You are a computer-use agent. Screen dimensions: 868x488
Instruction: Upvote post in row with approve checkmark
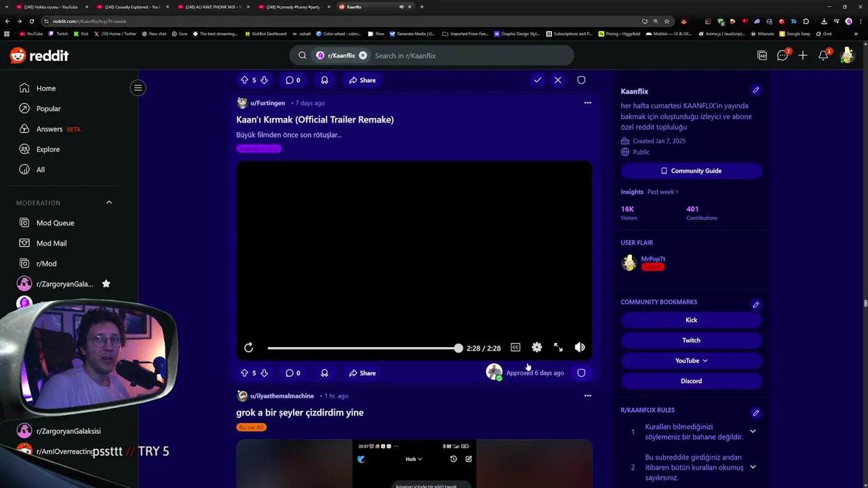tap(244, 80)
